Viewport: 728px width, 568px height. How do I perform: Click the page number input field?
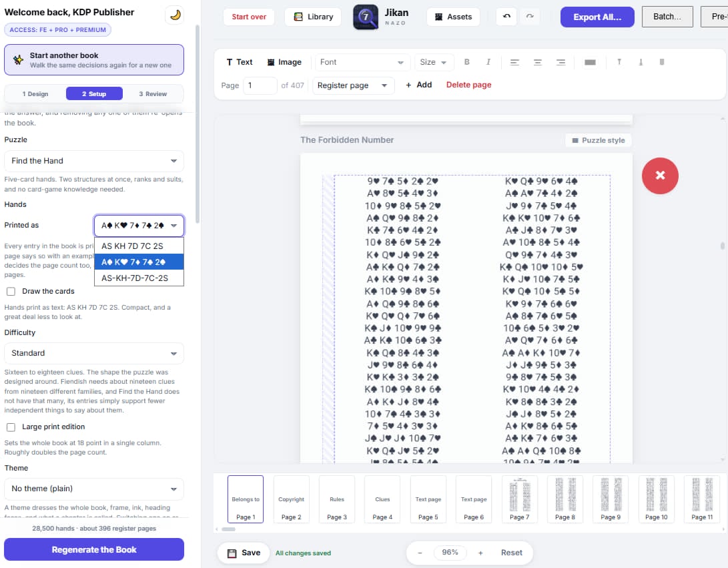[x=260, y=85]
